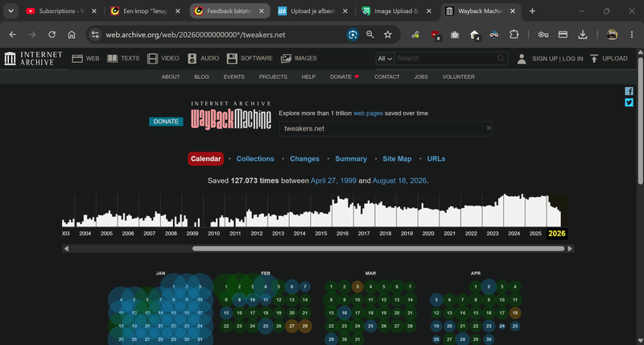Click the Upload arrow icon

594,58
